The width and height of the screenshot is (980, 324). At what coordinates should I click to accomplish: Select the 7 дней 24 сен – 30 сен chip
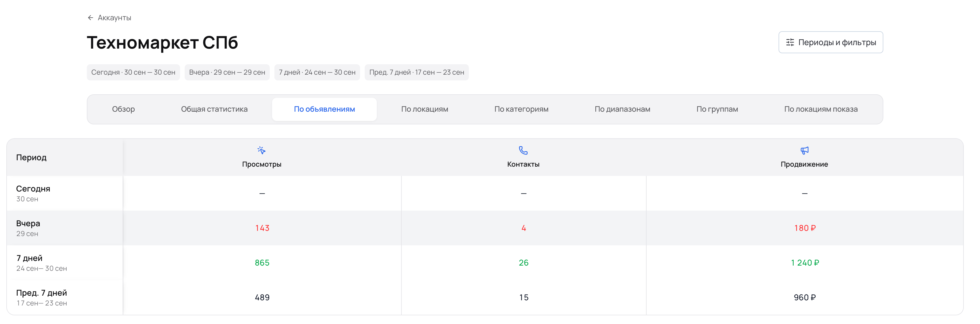pyautogui.click(x=317, y=72)
